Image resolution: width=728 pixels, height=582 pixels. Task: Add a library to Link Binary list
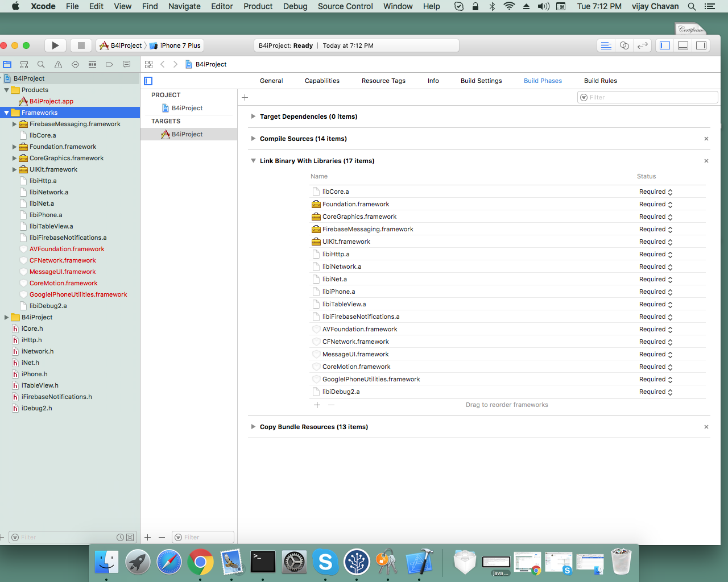pos(317,405)
